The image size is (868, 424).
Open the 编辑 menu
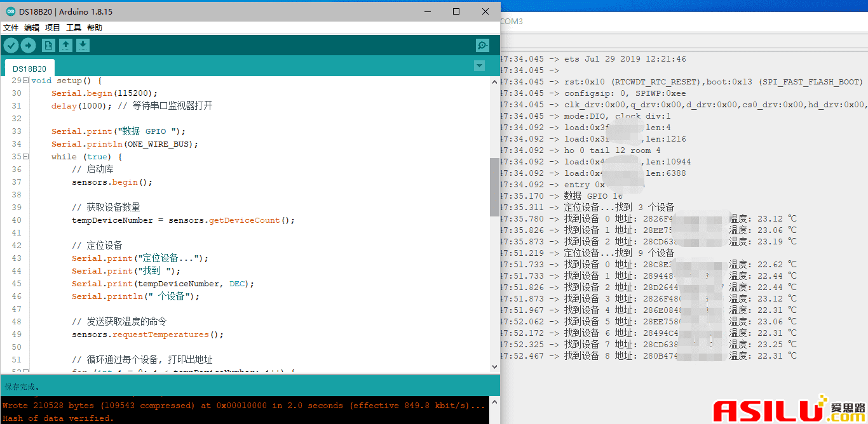click(32, 28)
